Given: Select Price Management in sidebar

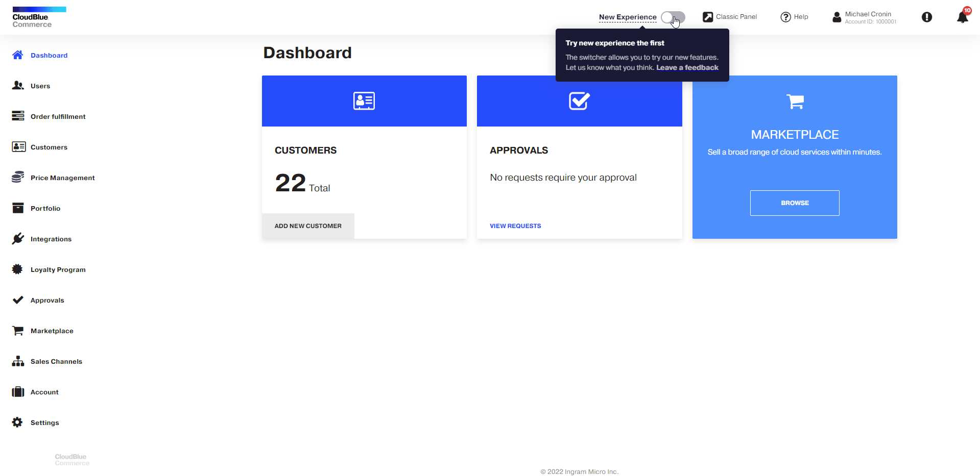Looking at the screenshot, I should pyautogui.click(x=63, y=178).
